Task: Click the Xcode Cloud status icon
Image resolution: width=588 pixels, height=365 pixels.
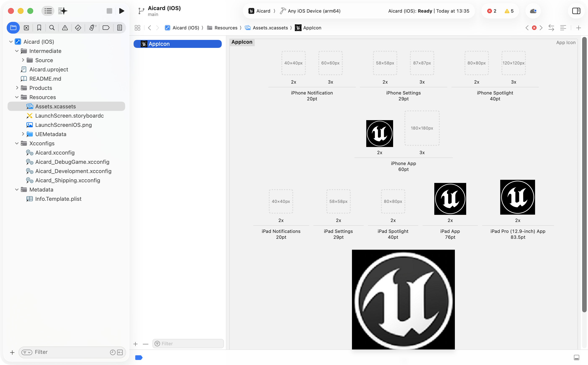Action: [x=533, y=11]
